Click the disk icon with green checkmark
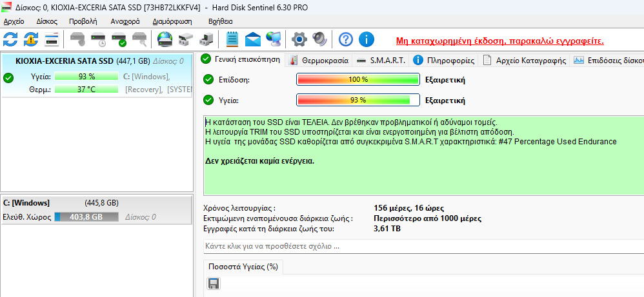Viewport: 644px width, 297px height. point(119,39)
